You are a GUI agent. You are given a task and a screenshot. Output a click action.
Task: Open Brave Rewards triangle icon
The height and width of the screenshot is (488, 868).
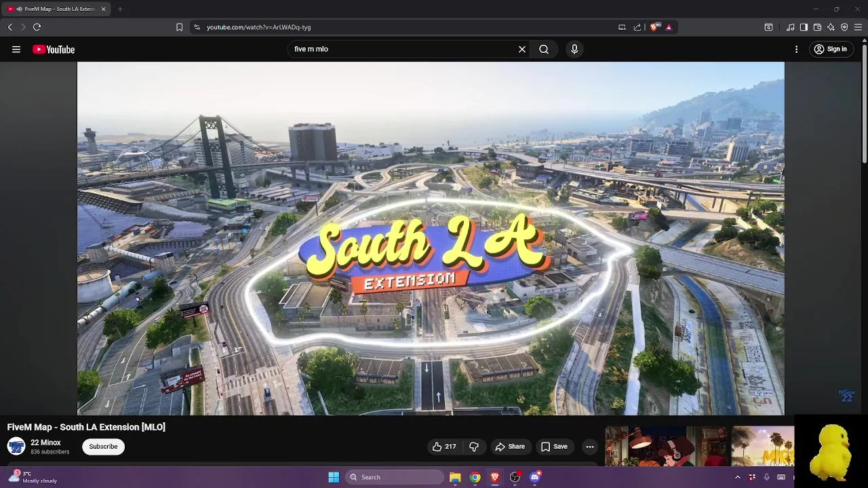tap(669, 27)
